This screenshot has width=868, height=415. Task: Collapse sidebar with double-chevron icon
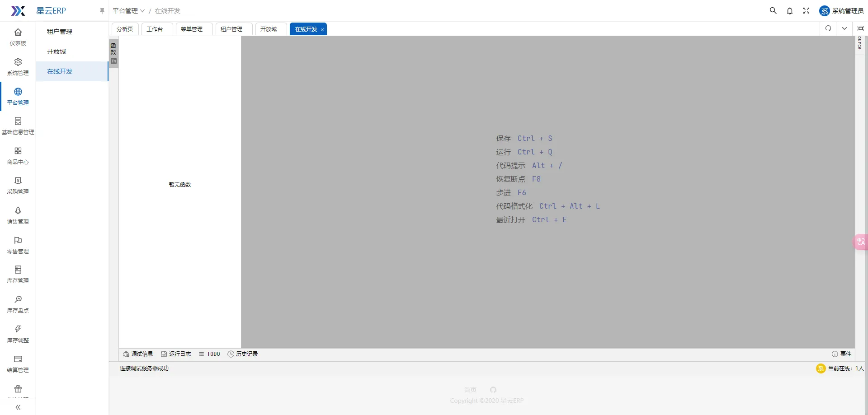[18, 407]
